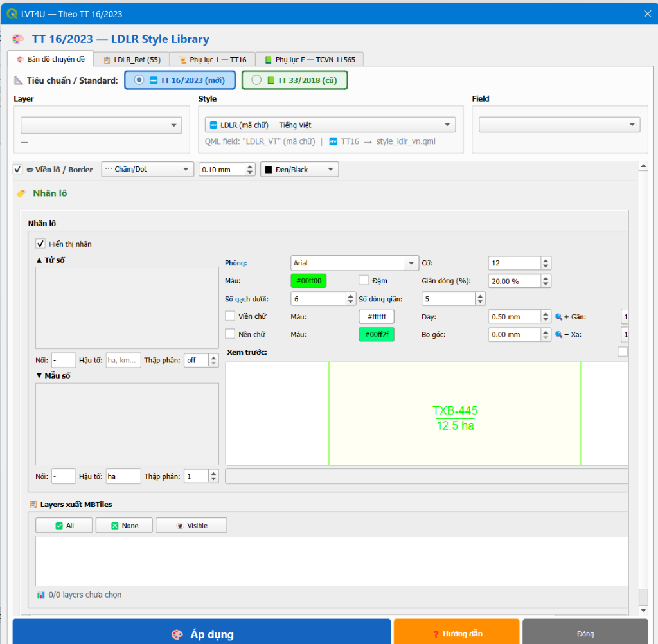658x644 pixels.
Task: Toggle the checkbox beside Xem trước
Action: (623, 352)
